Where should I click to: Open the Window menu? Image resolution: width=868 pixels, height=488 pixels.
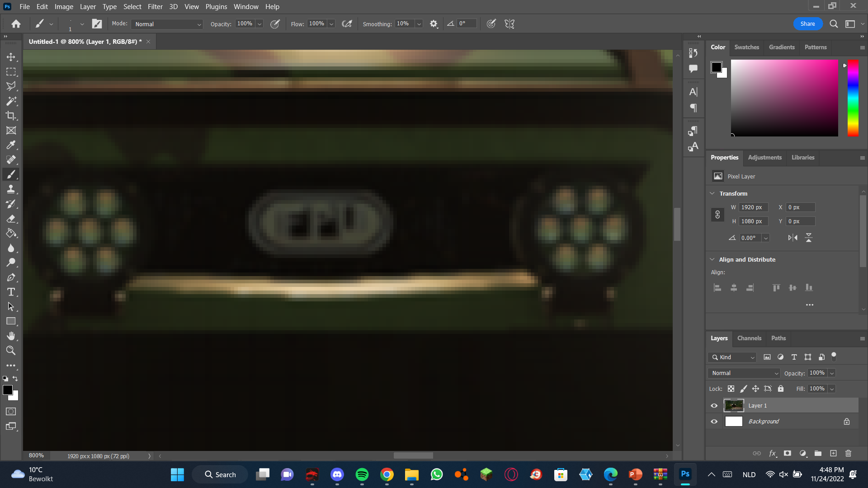tap(246, 6)
